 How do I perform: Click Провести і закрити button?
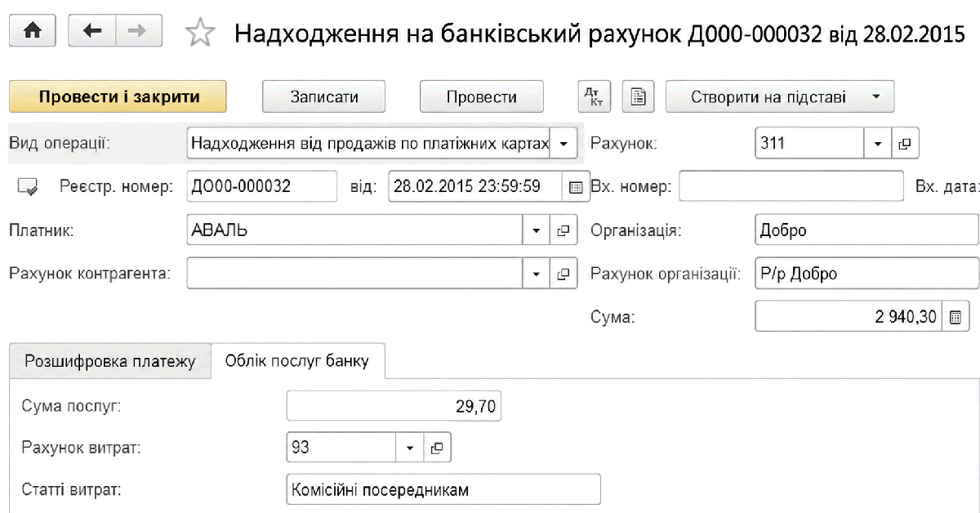(x=118, y=96)
